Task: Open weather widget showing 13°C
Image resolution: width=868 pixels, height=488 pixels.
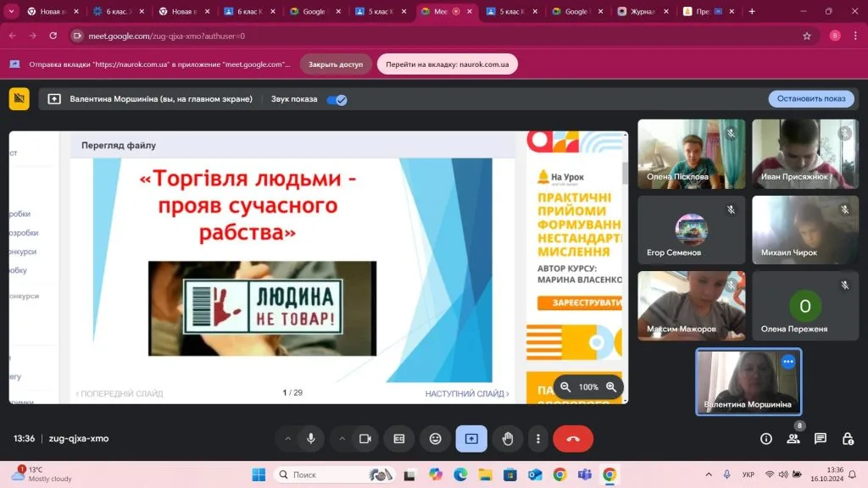Action: [42, 474]
